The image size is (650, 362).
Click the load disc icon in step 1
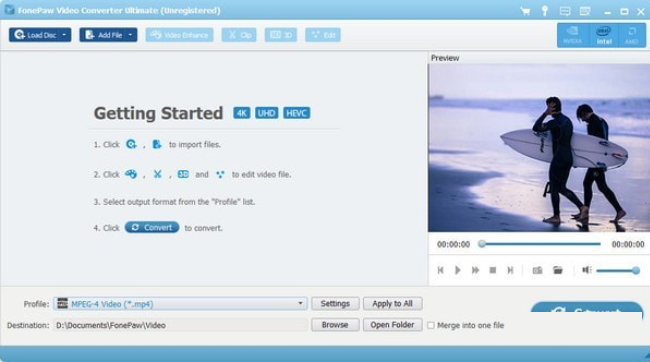(131, 144)
